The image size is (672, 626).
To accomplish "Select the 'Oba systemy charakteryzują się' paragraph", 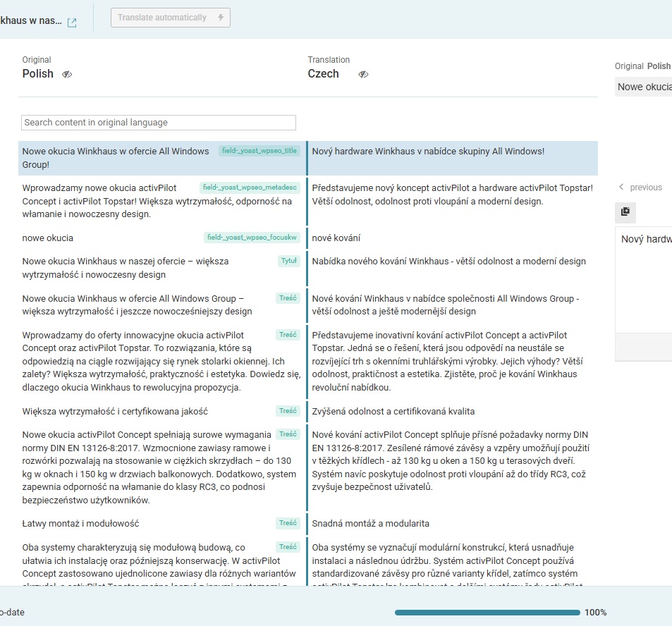I will click(x=159, y=564).
